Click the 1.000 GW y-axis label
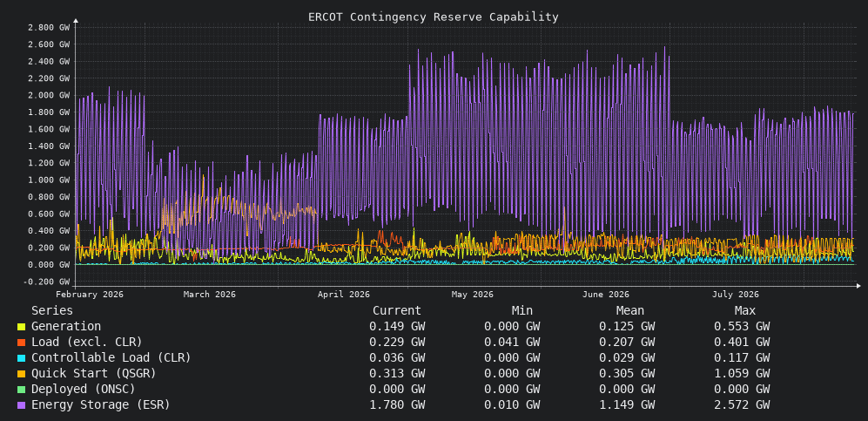 49,180
